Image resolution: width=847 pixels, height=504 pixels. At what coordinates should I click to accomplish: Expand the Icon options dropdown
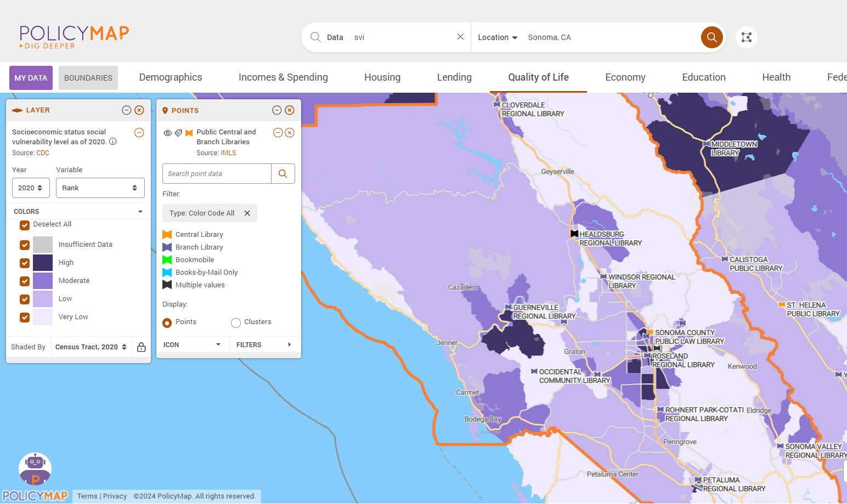[x=192, y=345]
